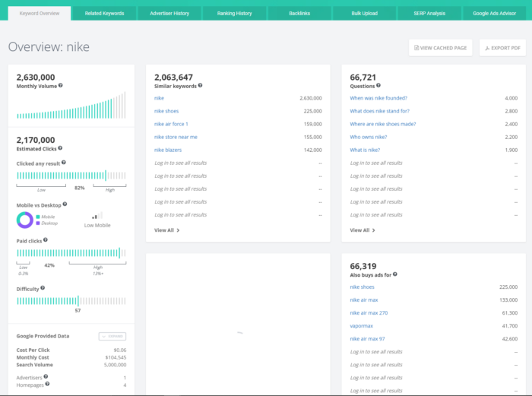Go to the Ranking History tab
Viewport: 532px width, 396px height.
point(234,14)
